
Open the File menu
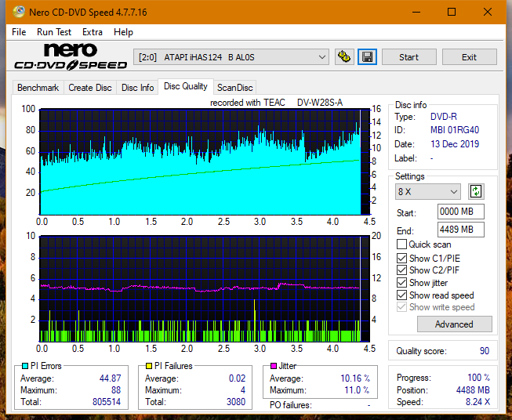19,32
